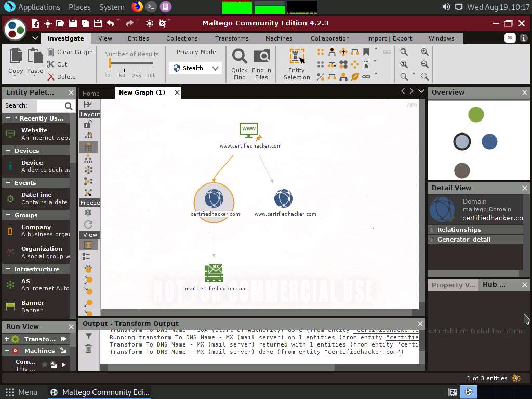Move the Number of Results slider
532x399 pixels.
110,63
